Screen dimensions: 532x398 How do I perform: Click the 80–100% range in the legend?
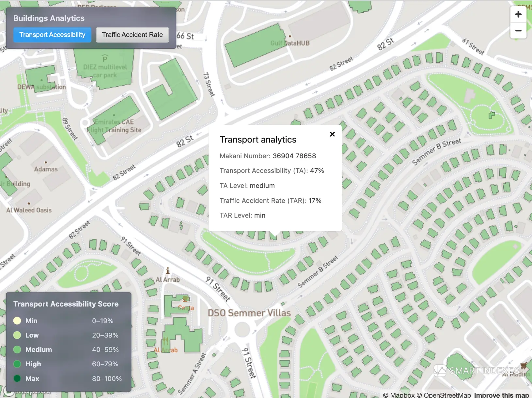coord(107,379)
